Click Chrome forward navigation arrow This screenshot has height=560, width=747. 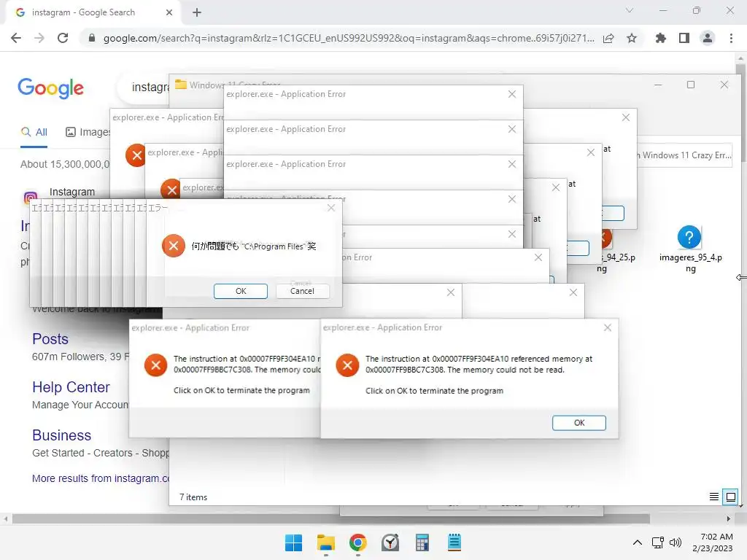(x=39, y=38)
